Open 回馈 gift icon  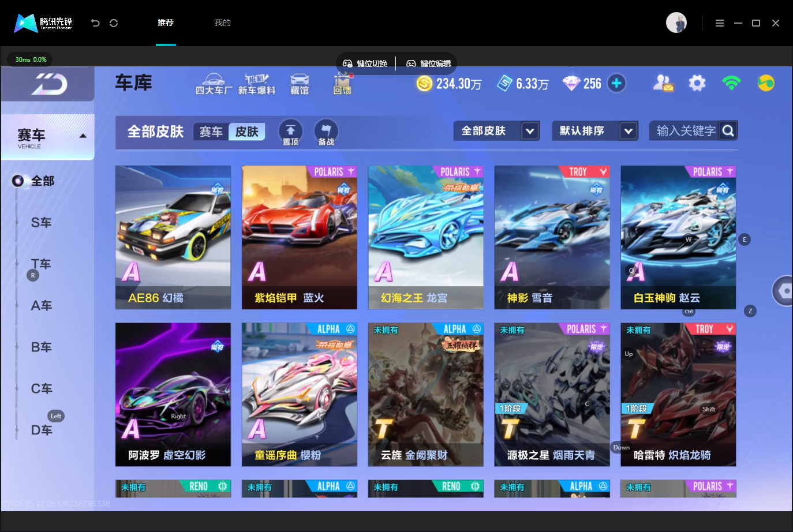pos(342,84)
